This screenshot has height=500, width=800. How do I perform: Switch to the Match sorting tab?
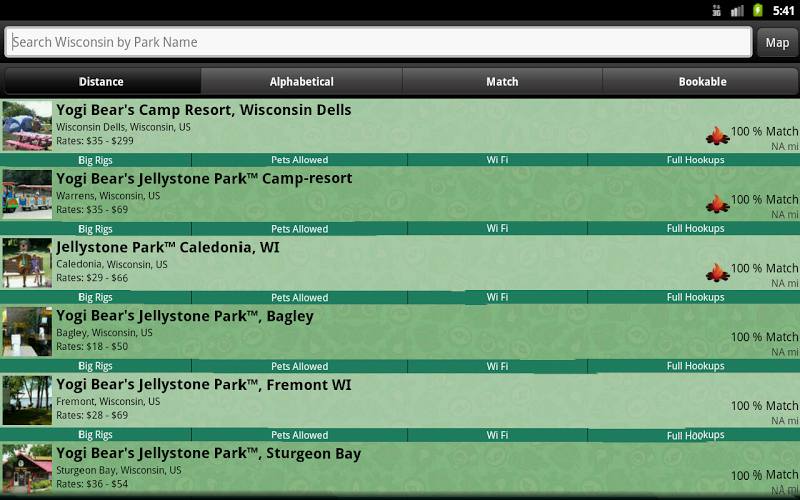(x=502, y=82)
